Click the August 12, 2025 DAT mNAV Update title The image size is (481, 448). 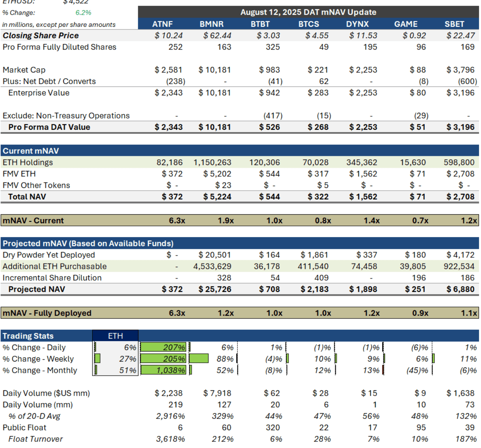pyautogui.click(x=308, y=12)
